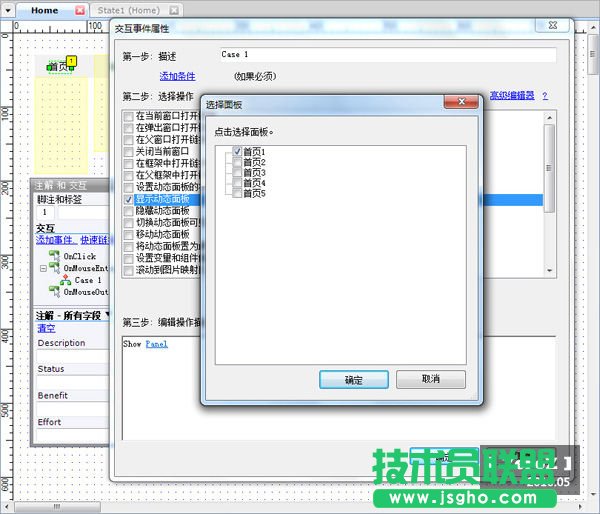Check 滚动到图片映射 action checkbox
The width and height of the screenshot is (600, 514).
(x=129, y=271)
